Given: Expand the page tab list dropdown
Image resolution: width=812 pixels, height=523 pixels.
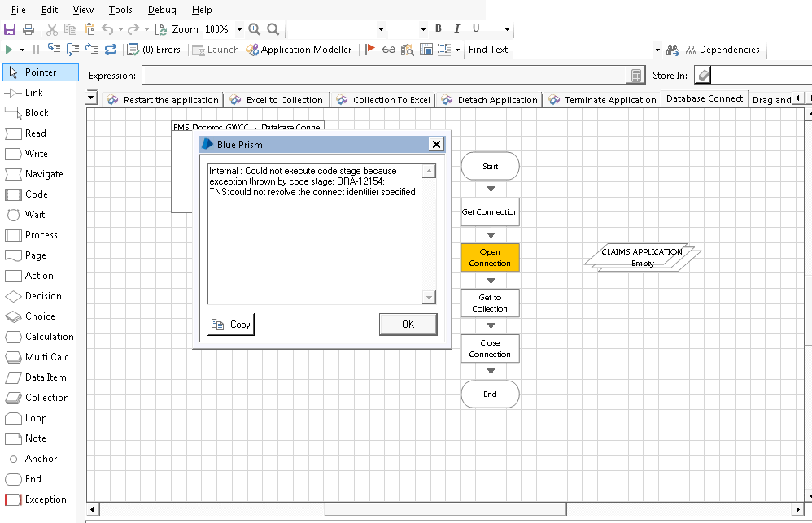Looking at the screenshot, I should [91, 98].
